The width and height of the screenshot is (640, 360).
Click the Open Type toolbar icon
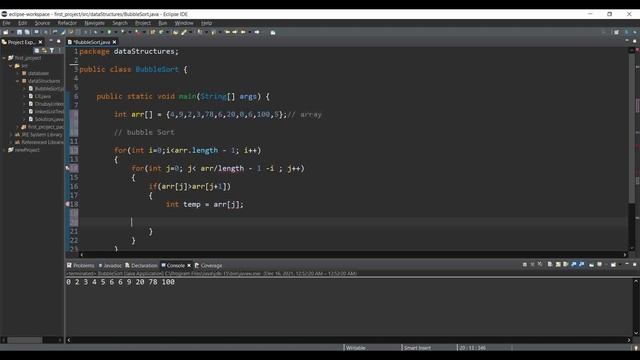pyautogui.click(x=175, y=32)
